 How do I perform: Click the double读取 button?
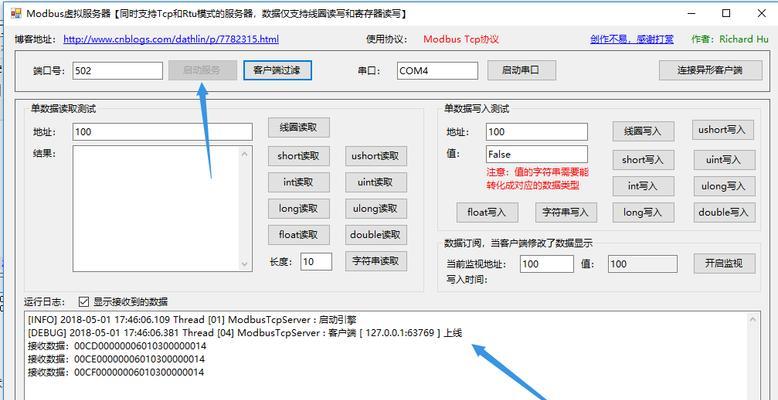pos(376,235)
